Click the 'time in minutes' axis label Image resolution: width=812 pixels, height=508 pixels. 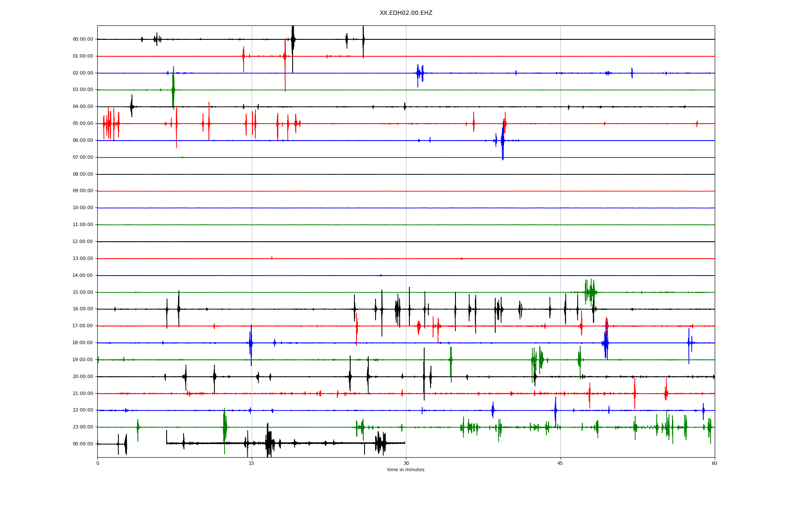(406, 470)
